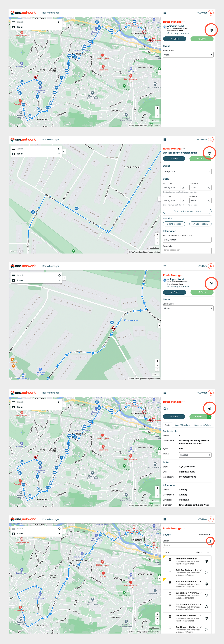Screen dimensions: 224x644
Task: Open the Add route dropdown
Action: point(205,535)
